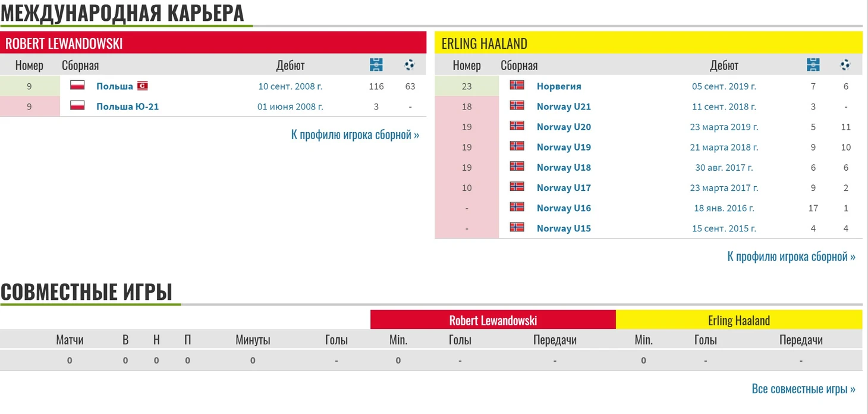Click the ROBERT LEWANDOWSKI red header

coord(213,42)
